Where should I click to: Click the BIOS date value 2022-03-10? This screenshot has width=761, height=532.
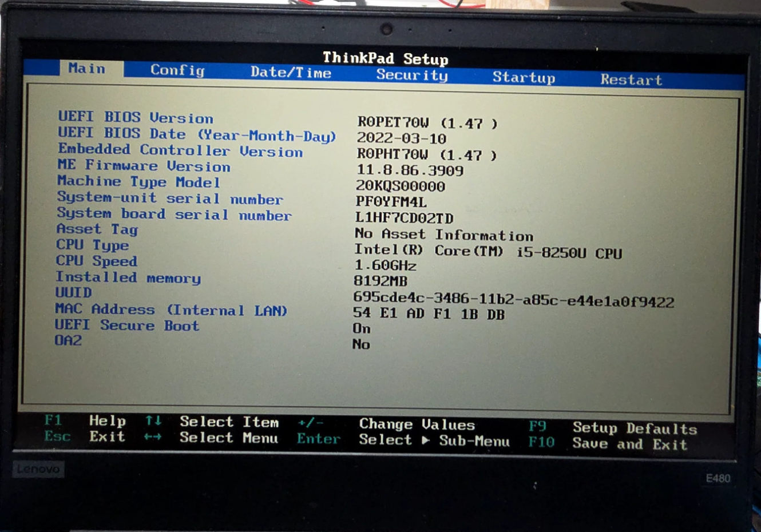coord(402,138)
